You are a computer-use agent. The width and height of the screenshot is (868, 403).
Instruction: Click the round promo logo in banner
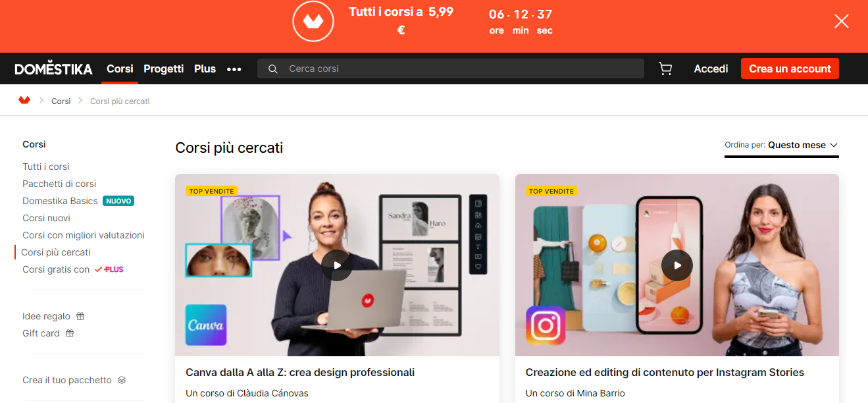(313, 22)
